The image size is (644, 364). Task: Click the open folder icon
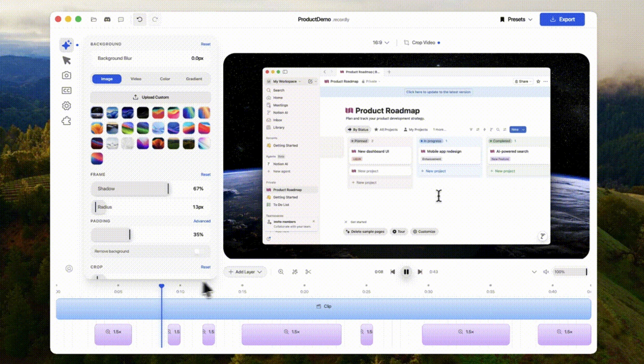(x=94, y=19)
